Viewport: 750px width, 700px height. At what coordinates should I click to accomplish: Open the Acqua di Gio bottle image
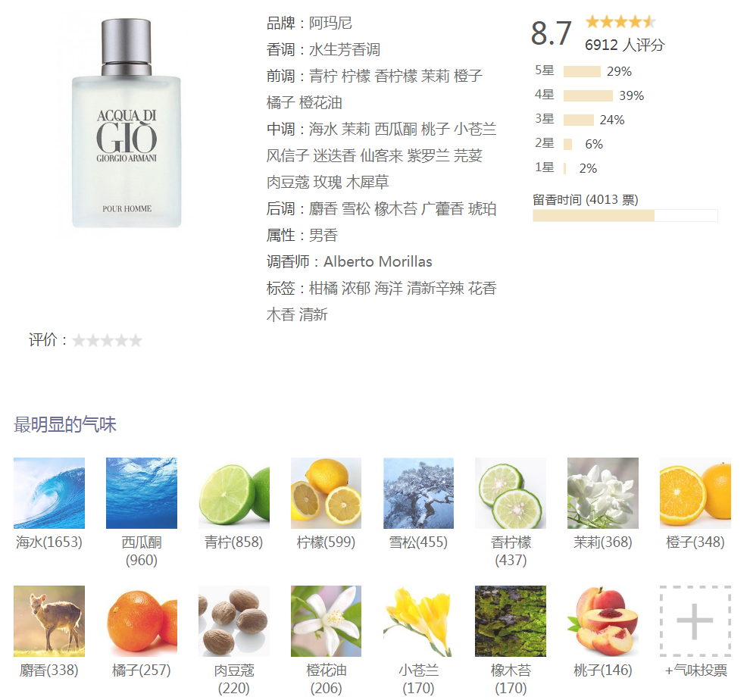coord(127,123)
